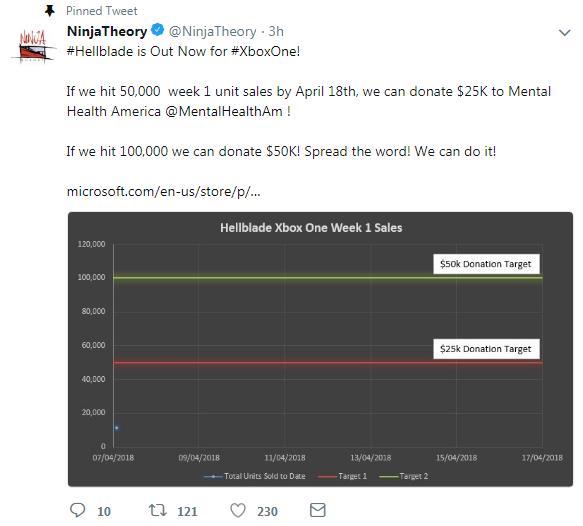Viewport: 583px width, 526px height.
Task: Open the @NinjaTheory handle link
Action: tap(212, 31)
